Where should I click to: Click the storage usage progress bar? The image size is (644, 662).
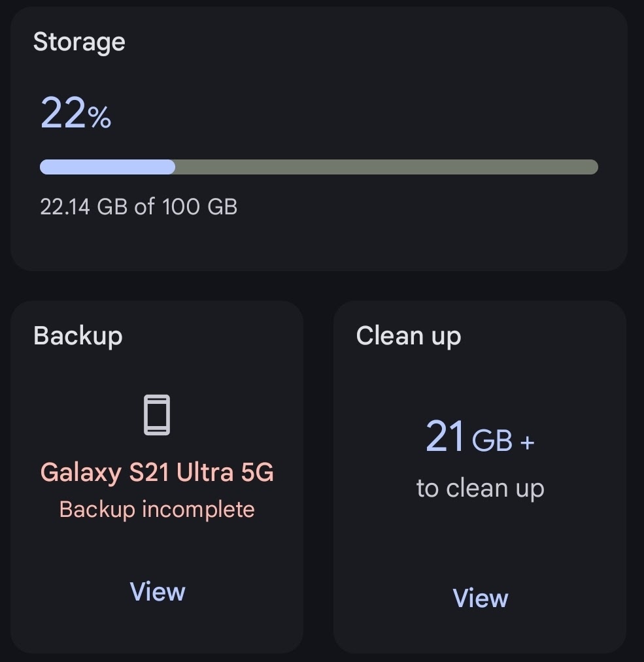click(319, 167)
